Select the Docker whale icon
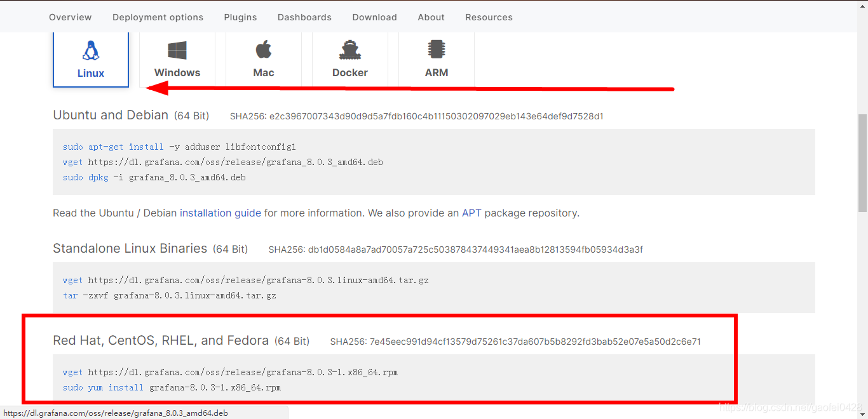 pyautogui.click(x=350, y=50)
